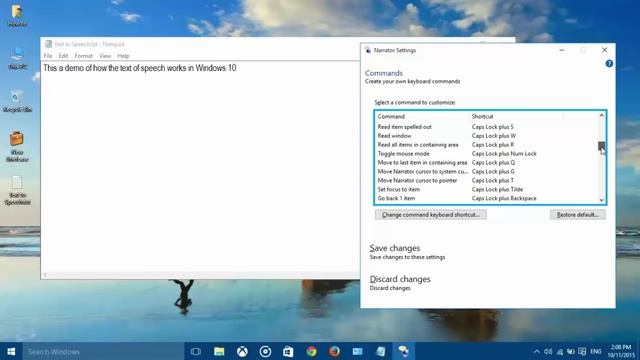This screenshot has width=640, height=360.
Task: Click inside the Notepad text area
Action: click(x=200, y=167)
